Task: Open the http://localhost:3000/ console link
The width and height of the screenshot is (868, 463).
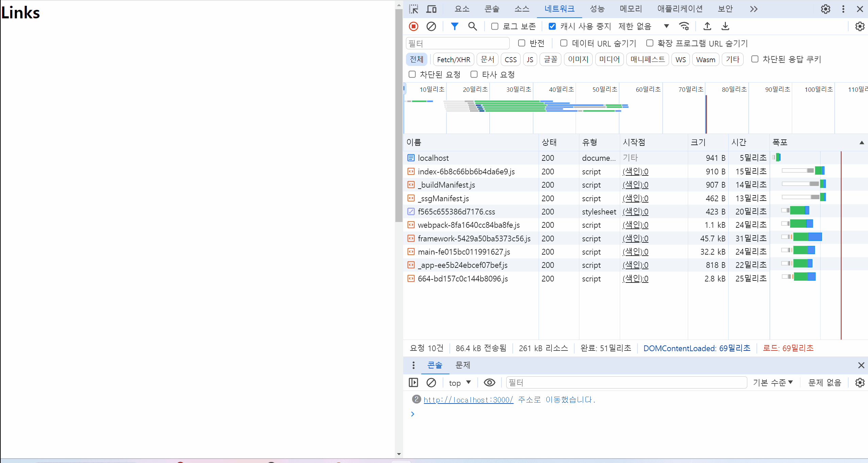Action: pyautogui.click(x=468, y=400)
